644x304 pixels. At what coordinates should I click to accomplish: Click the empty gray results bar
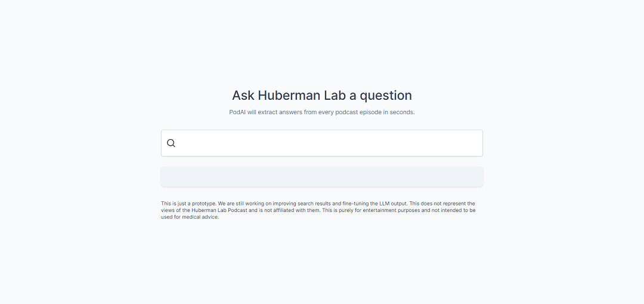pos(322,177)
